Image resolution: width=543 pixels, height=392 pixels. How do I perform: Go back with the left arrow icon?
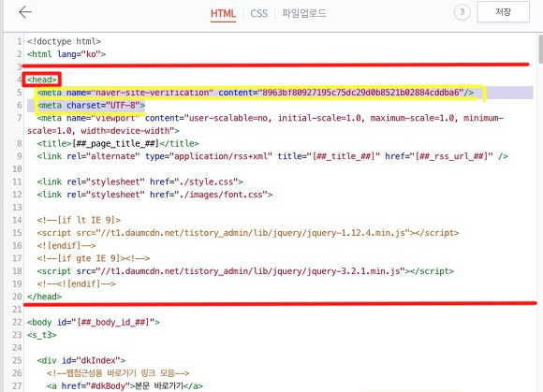click(x=25, y=12)
